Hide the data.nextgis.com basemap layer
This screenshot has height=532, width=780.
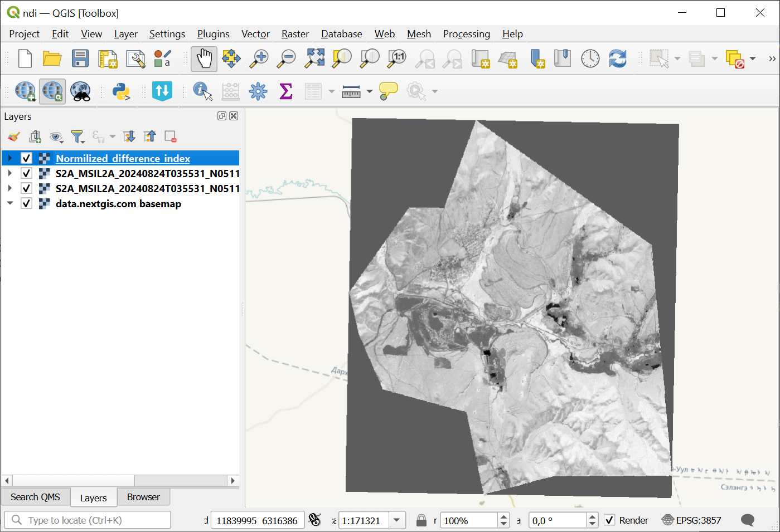coord(26,203)
